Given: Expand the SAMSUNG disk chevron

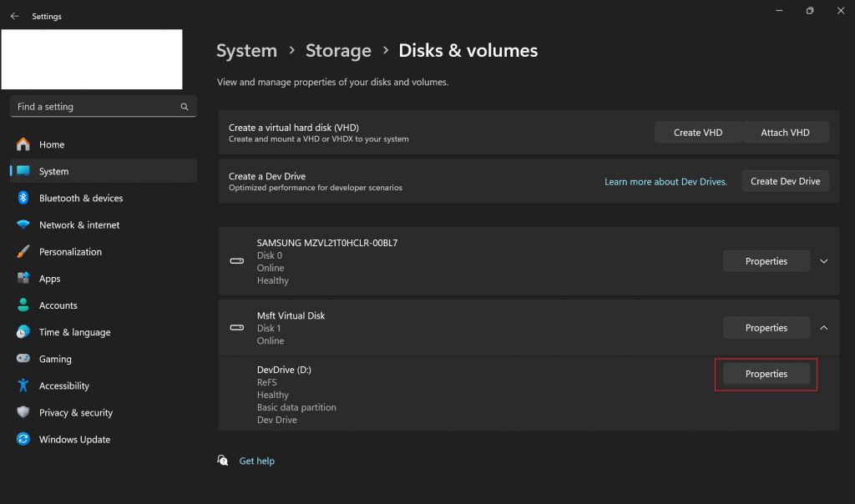Looking at the screenshot, I should [824, 261].
